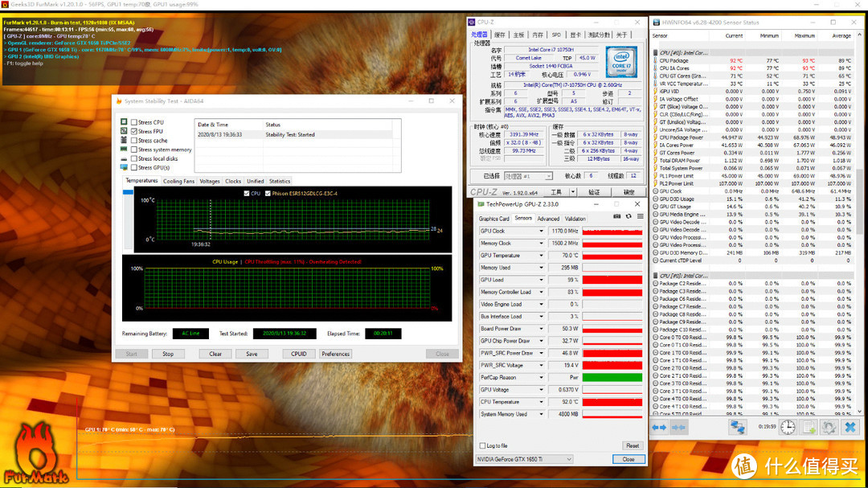Screen dimensions: 868x488
Task: Click the HWiNFO log file icon
Action: [x=809, y=427]
